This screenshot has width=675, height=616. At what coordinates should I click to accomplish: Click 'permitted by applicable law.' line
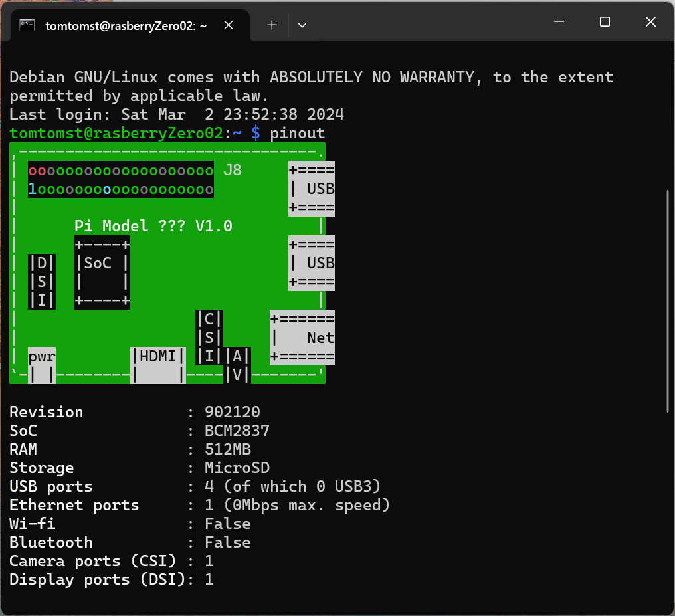140,96
